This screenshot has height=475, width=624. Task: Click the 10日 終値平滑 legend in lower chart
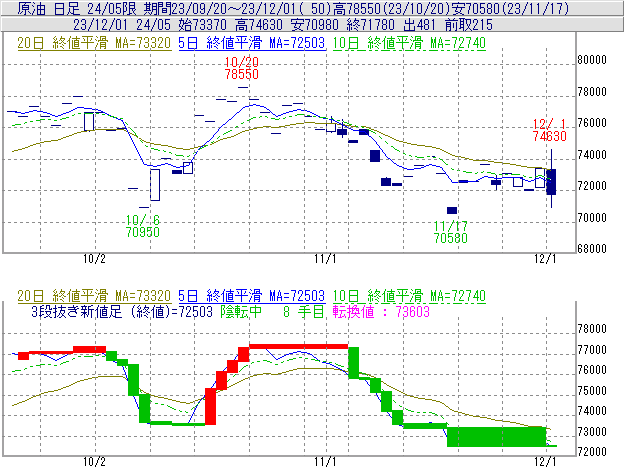[x=409, y=296]
